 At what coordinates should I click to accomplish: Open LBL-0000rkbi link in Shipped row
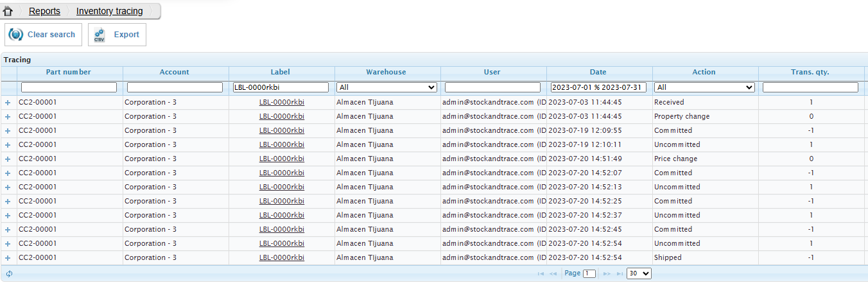coord(282,257)
